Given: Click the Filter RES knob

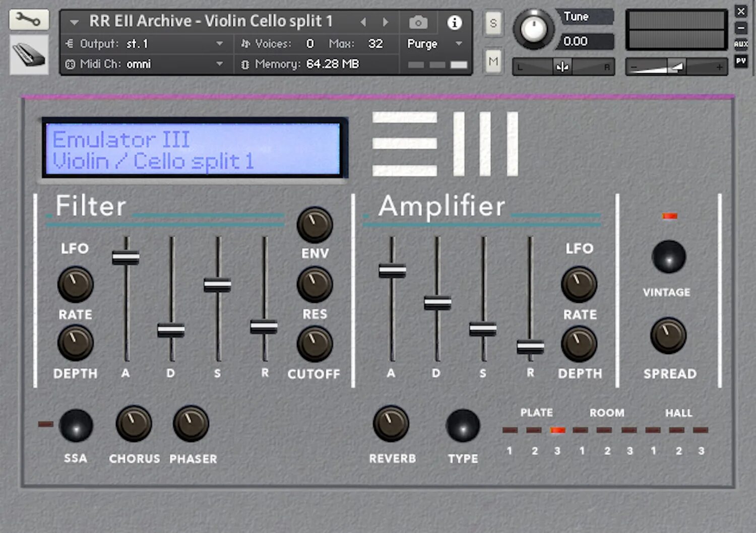Looking at the screenshot, I should 314,285.
